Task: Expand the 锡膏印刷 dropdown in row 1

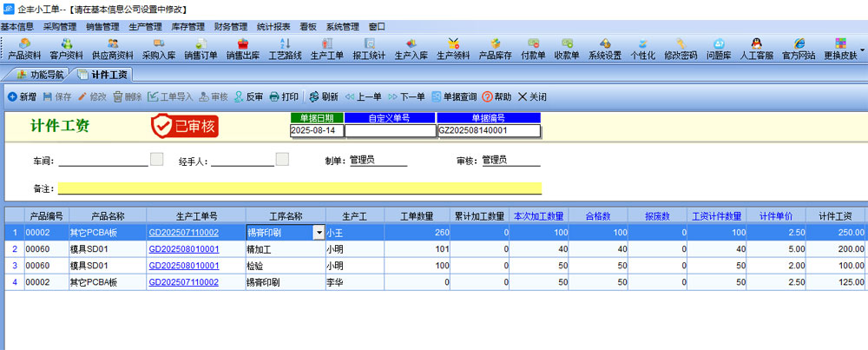Action: pyautogui.click(x=318, y=233)
